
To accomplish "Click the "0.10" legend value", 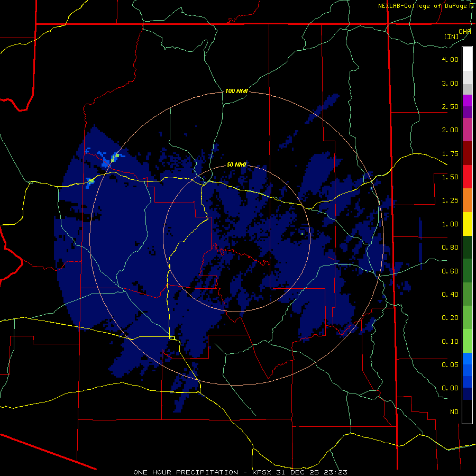I will click(x=450, y=342).
